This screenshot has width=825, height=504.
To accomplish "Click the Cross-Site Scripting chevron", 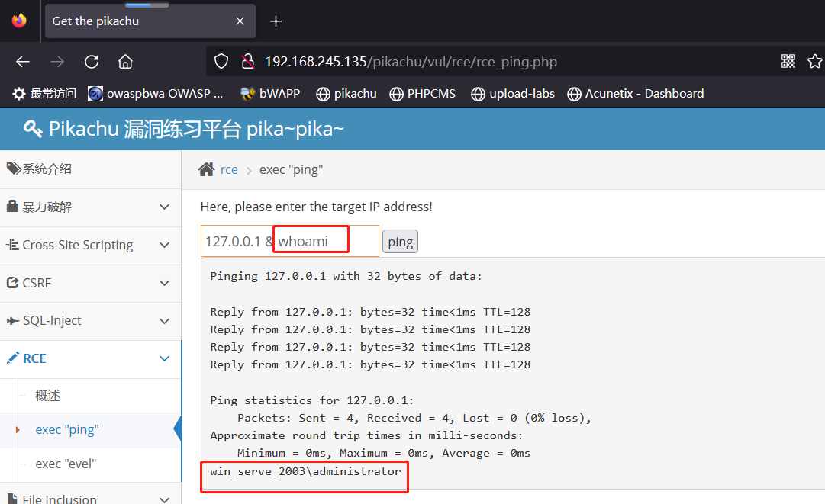I will pyautogui.click(x=164, y=245).
